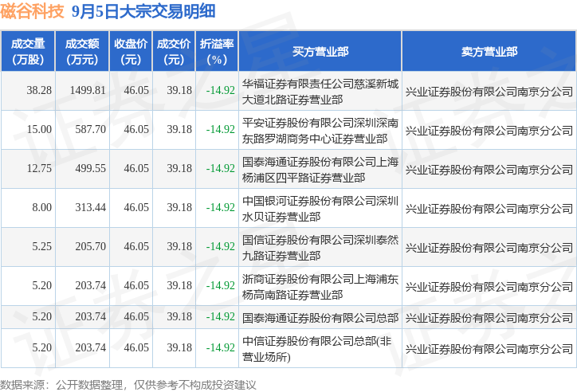Image resolution: width=577 pixels, height=392 pixels.
Task: Click the 磁谷科技 title text
Action: click(x=32, y=11)
